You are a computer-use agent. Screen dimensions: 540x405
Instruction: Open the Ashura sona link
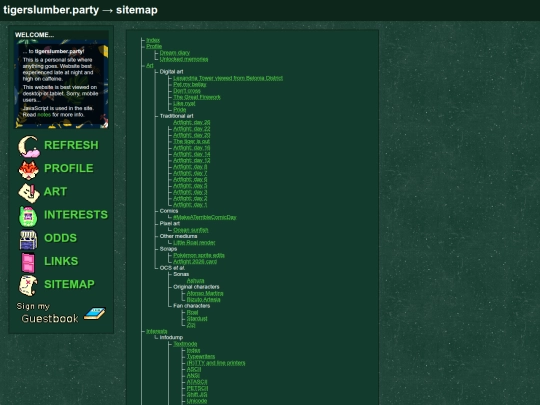(x=195, y=280)
